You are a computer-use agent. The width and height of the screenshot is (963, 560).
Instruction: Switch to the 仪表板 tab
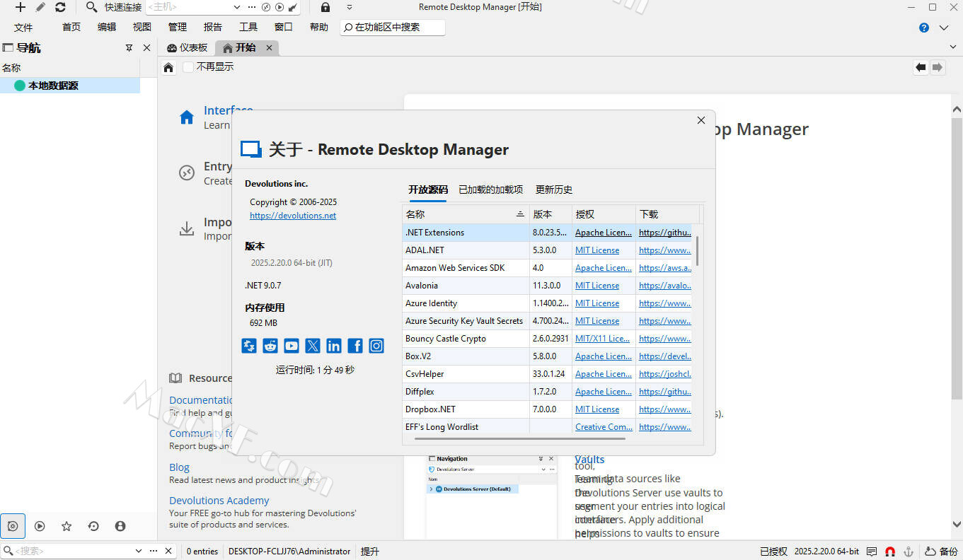(x=188, y=47)
